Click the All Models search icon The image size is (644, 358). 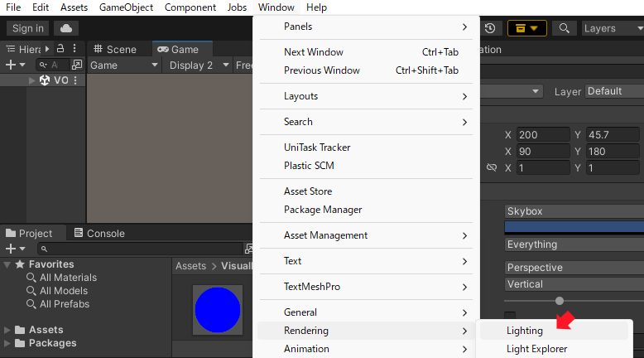31,291
